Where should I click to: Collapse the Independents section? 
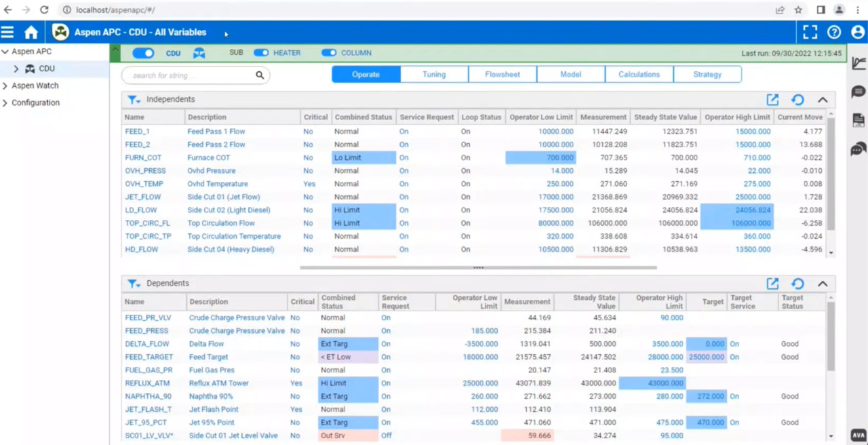click(x=823, y=100)
